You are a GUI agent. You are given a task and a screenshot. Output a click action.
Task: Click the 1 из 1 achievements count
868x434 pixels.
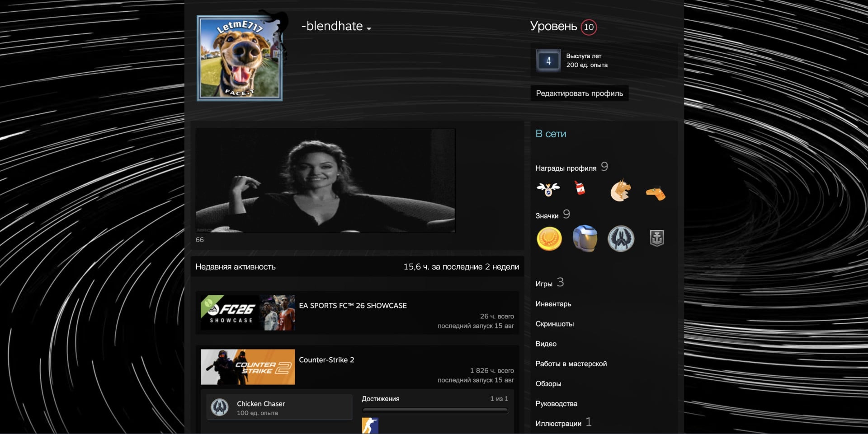coord(499,399)
